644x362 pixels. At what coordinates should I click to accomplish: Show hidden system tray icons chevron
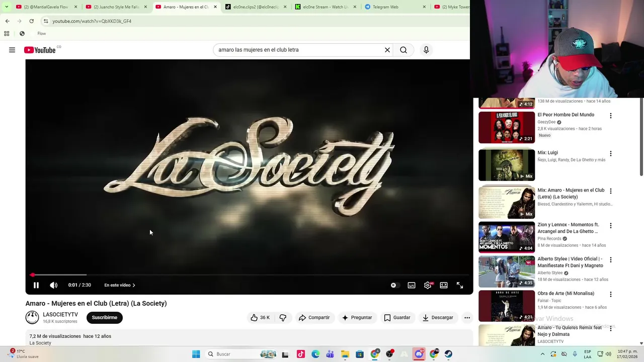point(542,354)
